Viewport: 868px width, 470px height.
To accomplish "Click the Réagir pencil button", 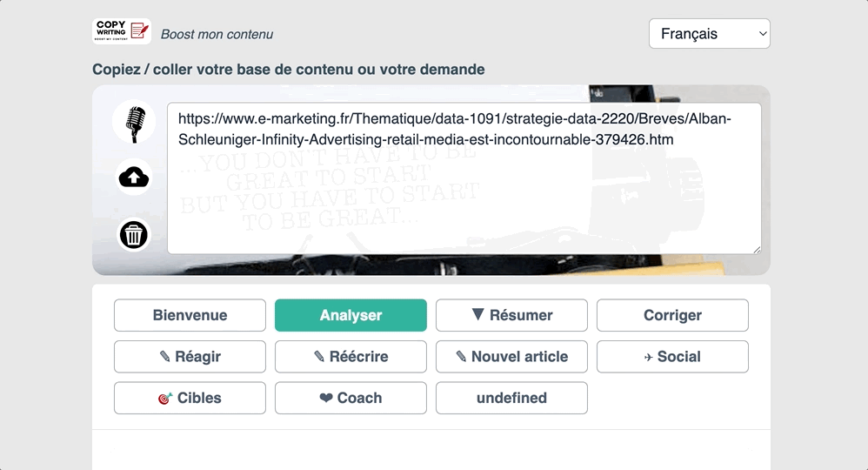I will (x=190, y=357).
